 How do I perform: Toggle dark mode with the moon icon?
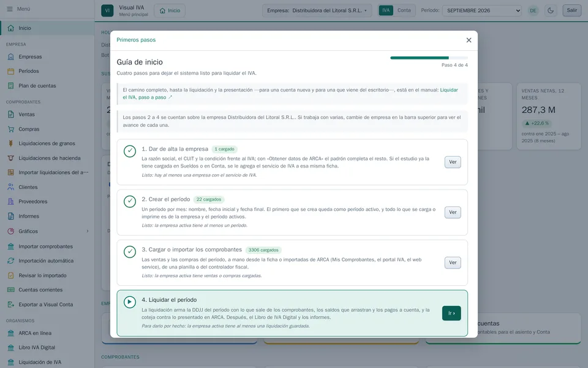551,10
